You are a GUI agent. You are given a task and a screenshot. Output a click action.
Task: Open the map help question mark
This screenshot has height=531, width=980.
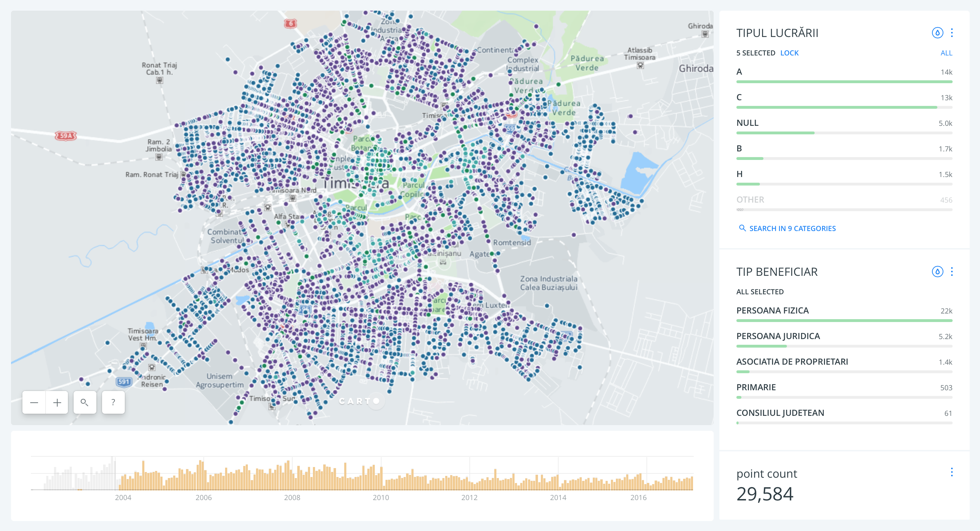[x=113, y=402]
